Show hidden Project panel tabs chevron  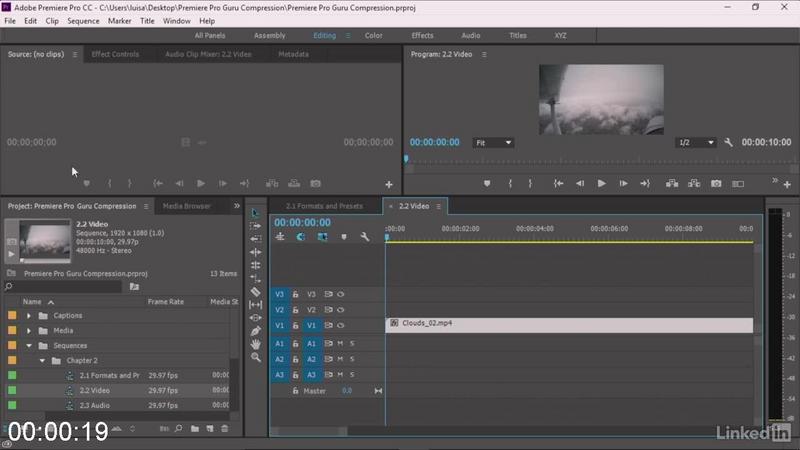pyautogui.click(x=237, y=206)
